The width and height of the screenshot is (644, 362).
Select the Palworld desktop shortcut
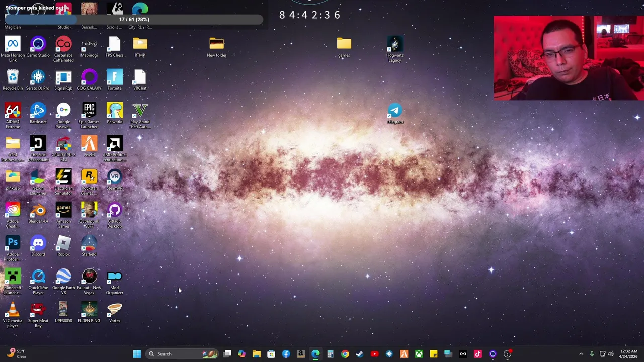click(x=114, y=114)
